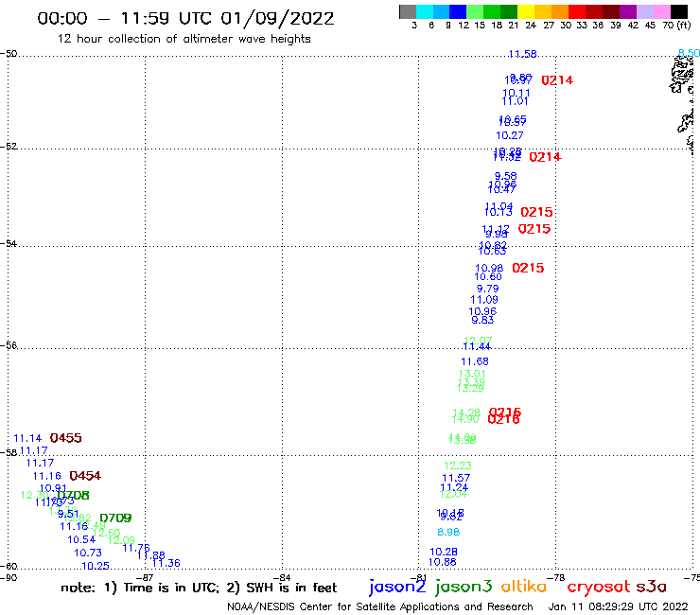The image size is (700, 615).
Task: Click the wave height value 9.83
Action: pos(482,320)
